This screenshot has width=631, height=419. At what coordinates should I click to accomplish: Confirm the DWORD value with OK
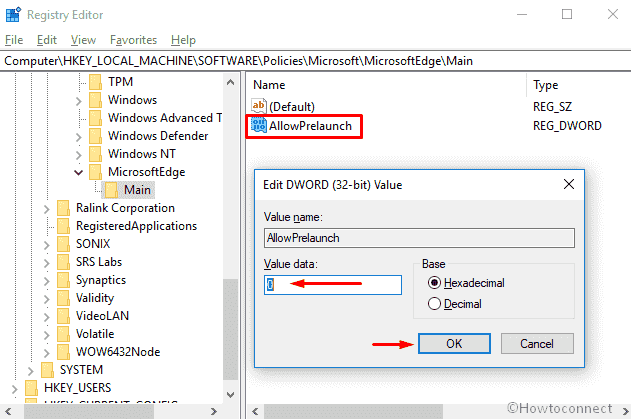(454, 344)
